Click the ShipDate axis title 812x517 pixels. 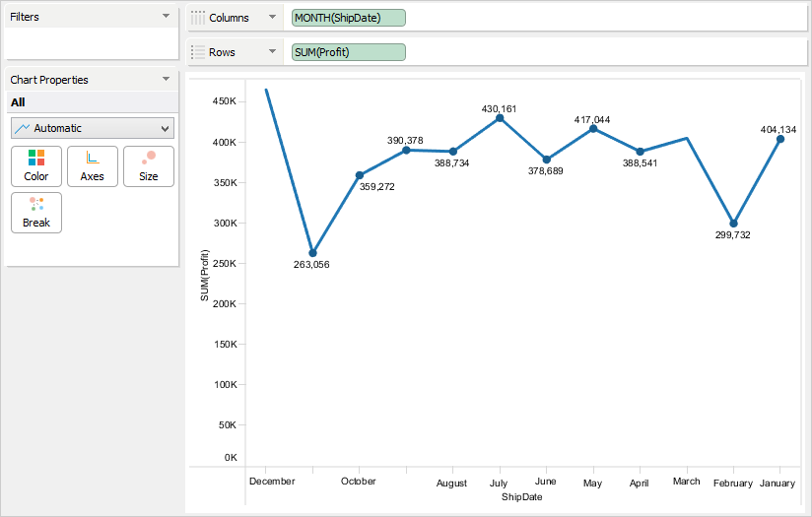click(x=521, y=497)
